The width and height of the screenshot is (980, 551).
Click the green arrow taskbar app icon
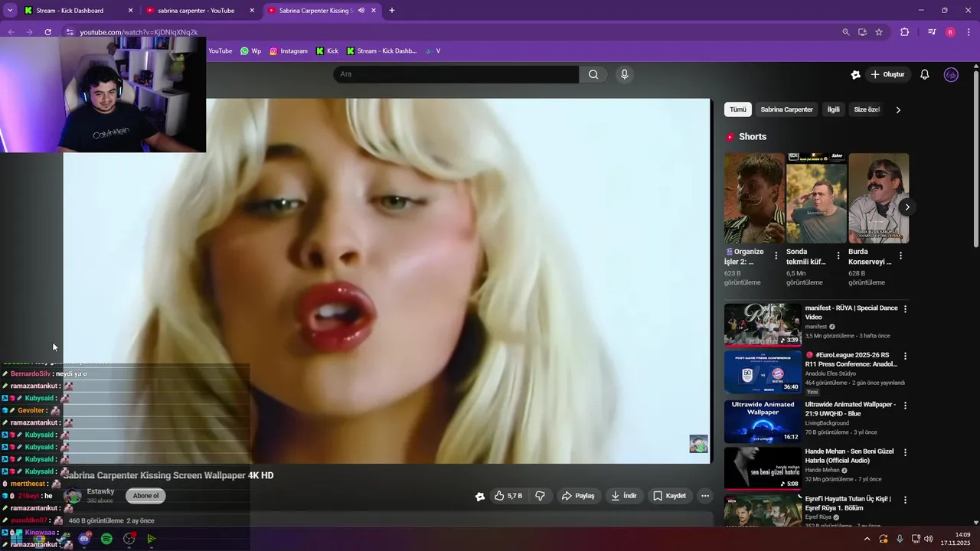coord(152,539)
